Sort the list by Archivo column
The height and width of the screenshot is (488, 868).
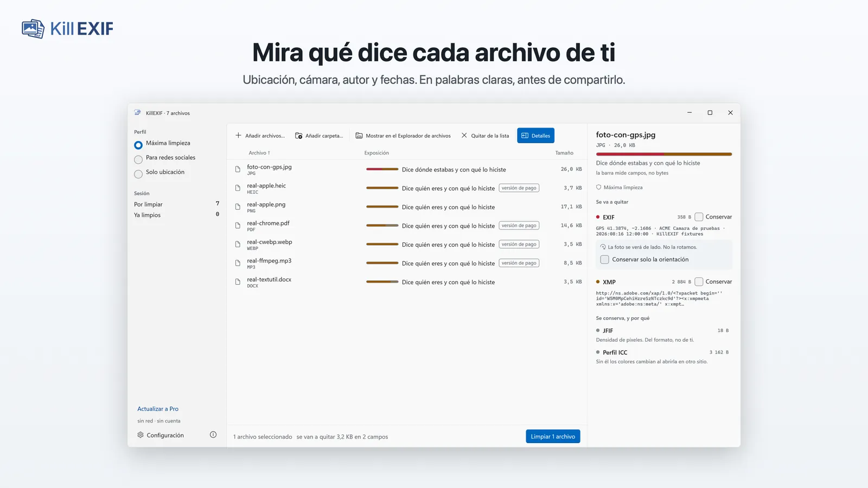point(259,153)
